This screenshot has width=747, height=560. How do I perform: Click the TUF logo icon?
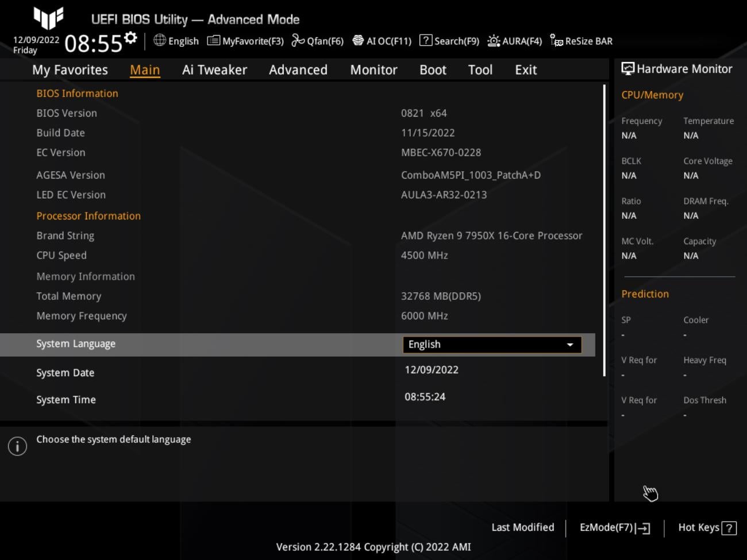pyautogui.click(x=48, y=18)
